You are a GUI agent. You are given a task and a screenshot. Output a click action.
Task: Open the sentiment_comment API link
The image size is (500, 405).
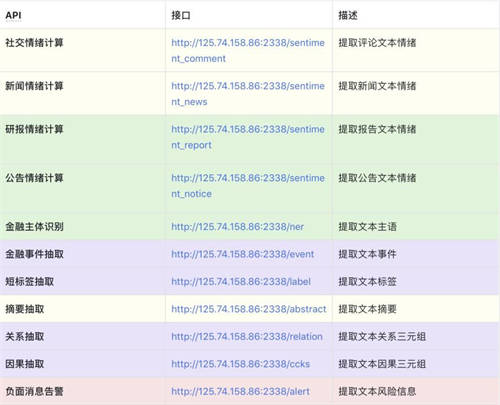248,51
